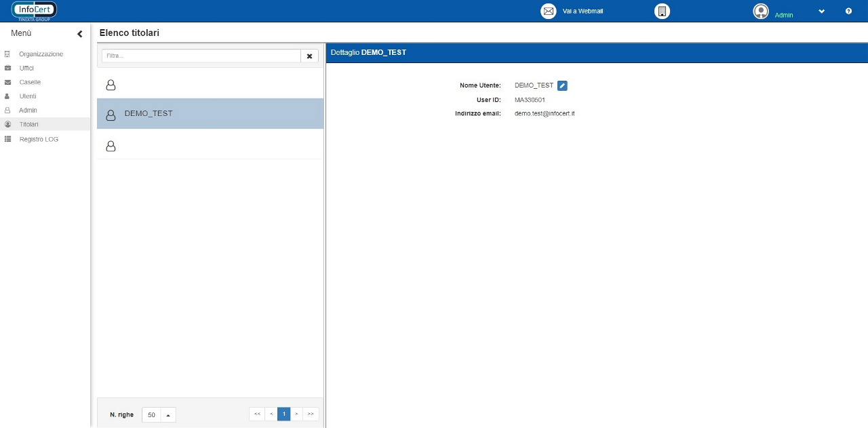Go to Caselle in the side menu
868x428 pixels.
[x=30, y=82]
